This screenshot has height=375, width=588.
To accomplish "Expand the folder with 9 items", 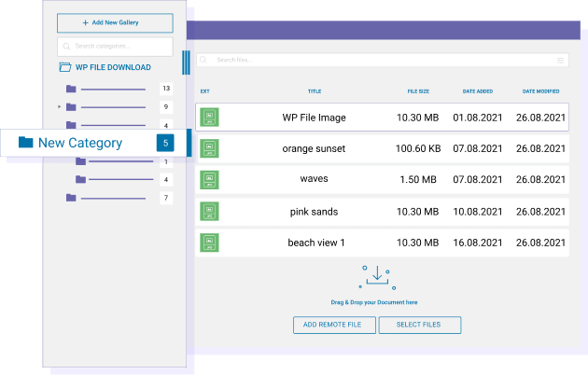I will tap(60, 107).
